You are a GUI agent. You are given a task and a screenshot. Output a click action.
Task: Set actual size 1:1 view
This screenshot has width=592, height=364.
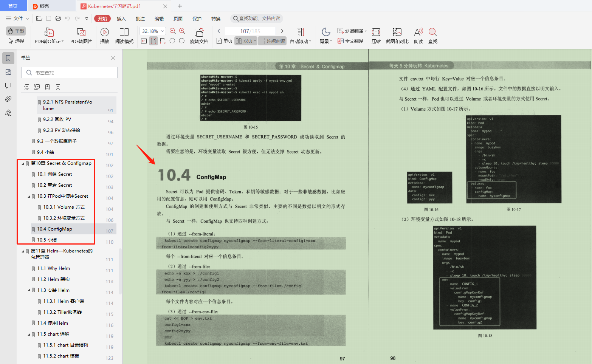144,41
